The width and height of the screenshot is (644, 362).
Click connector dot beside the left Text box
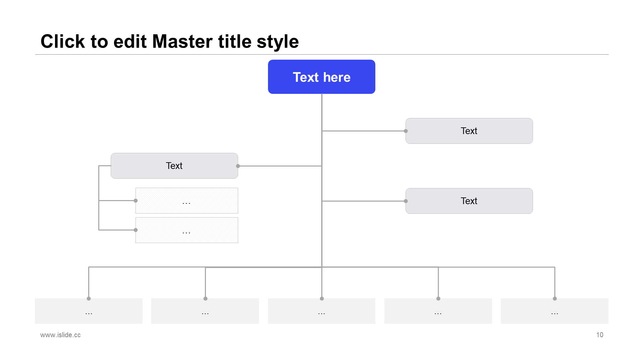pyautogui.click(x=238, y=166)
